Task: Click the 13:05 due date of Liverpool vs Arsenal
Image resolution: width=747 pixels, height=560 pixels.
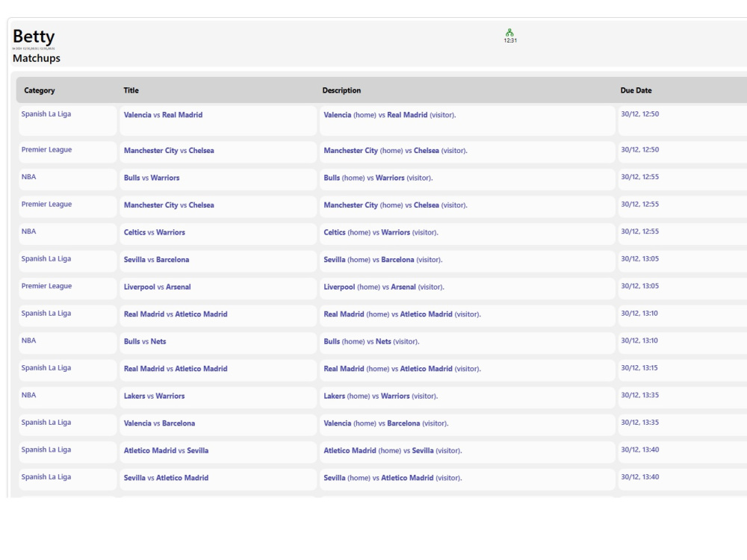Action: coord(640,286)
